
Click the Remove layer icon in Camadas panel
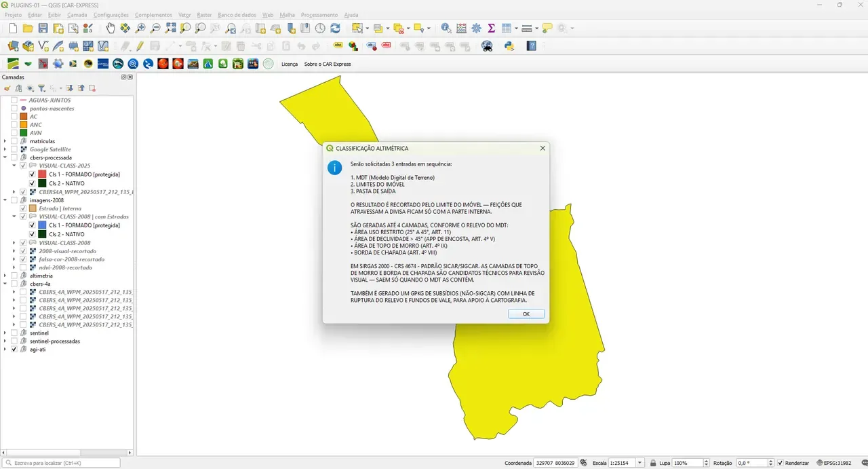[92, 88]
